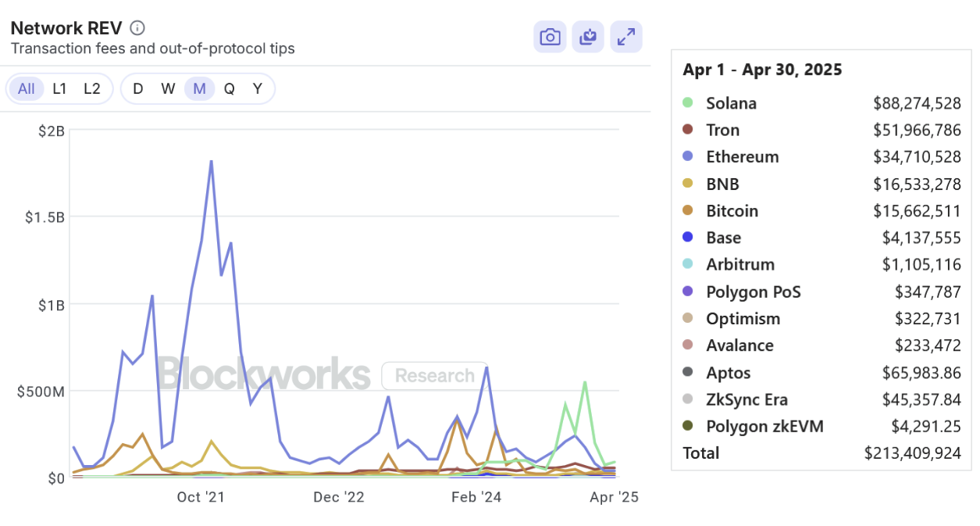This screenshot has width=980, height=526.
Task: Click the blue Base legend dot
Action: tap(688, 238)
